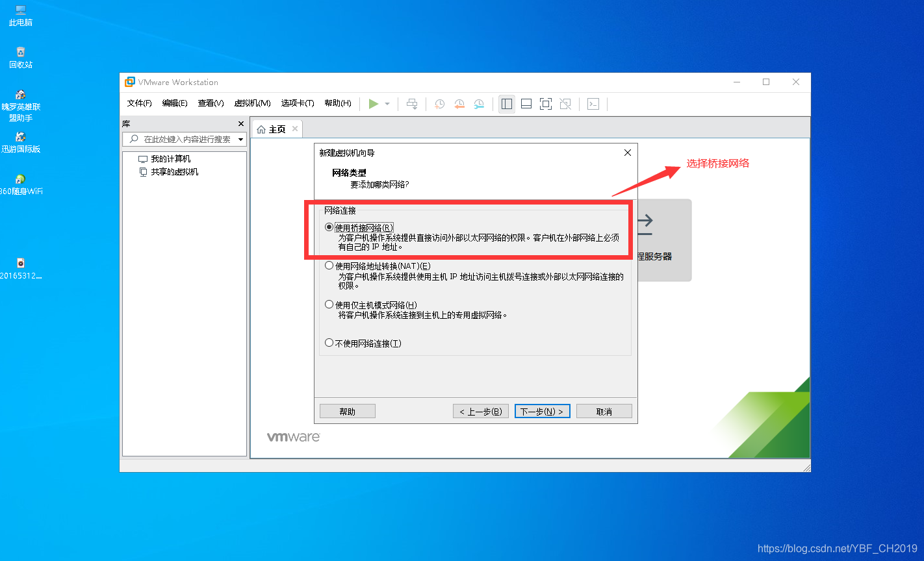Click the revert to snapshot icon

459,104
